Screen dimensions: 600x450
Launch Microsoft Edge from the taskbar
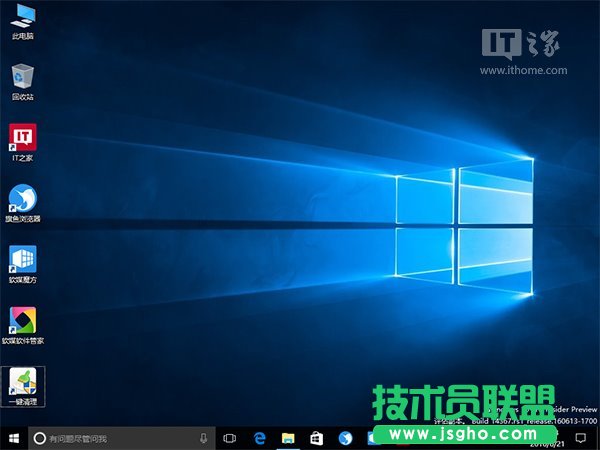259,438
